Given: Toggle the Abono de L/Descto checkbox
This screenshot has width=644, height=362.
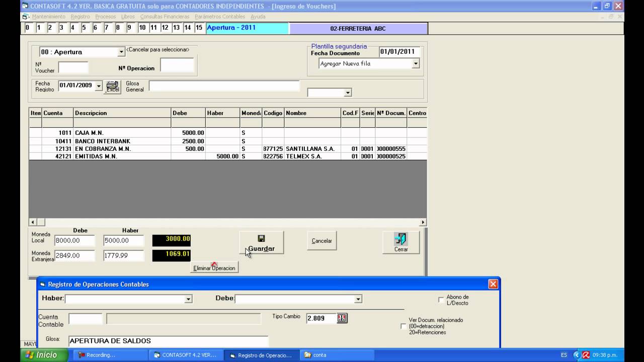Looking at the screenshot, I should [441, 300].
